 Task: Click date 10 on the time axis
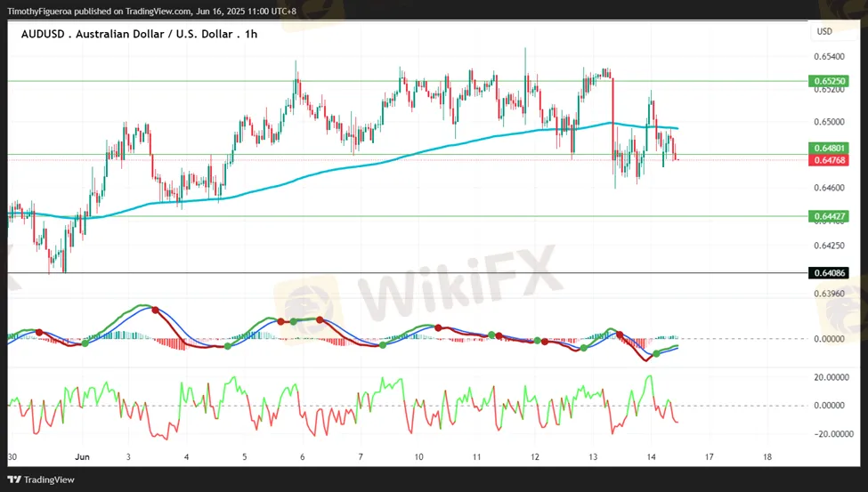[x=418, y=456]
